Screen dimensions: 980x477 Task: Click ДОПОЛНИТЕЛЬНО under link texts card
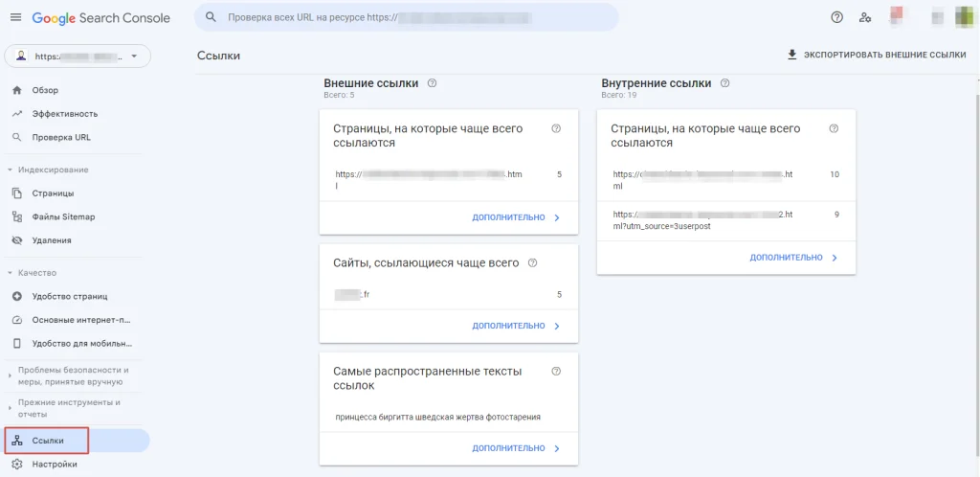[508, 448]
